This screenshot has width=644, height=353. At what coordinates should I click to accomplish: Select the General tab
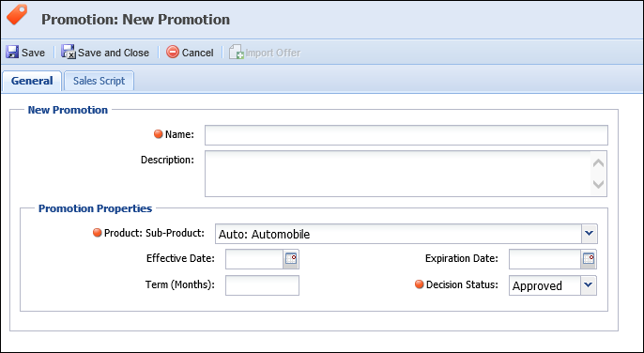pyautogui.click(x=32, y=81)
